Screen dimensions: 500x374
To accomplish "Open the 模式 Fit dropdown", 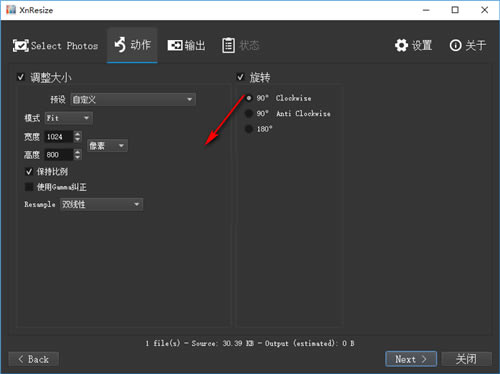I will tap(69, 118).
